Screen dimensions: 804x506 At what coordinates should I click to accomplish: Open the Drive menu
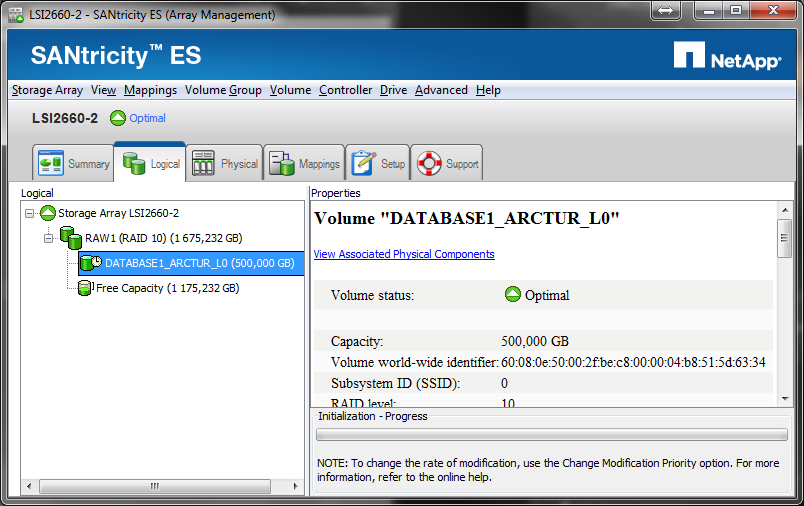tap(393, 90)
